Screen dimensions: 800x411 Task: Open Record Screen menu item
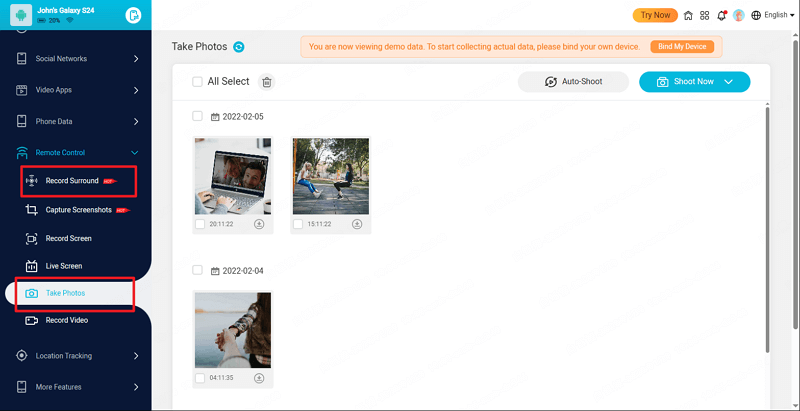68,239
